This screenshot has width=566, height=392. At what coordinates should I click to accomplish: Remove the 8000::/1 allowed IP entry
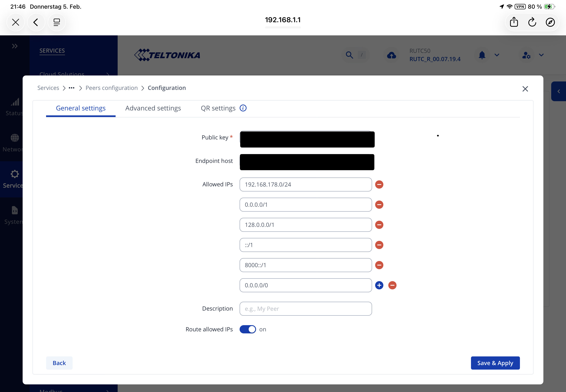point(379,265)
